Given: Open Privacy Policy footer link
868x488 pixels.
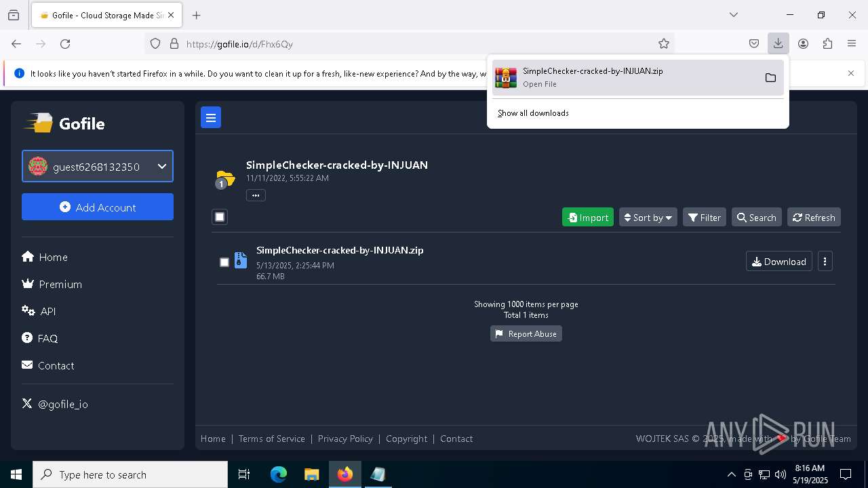Looking at the screenshot, I should [x=345, y=439].
